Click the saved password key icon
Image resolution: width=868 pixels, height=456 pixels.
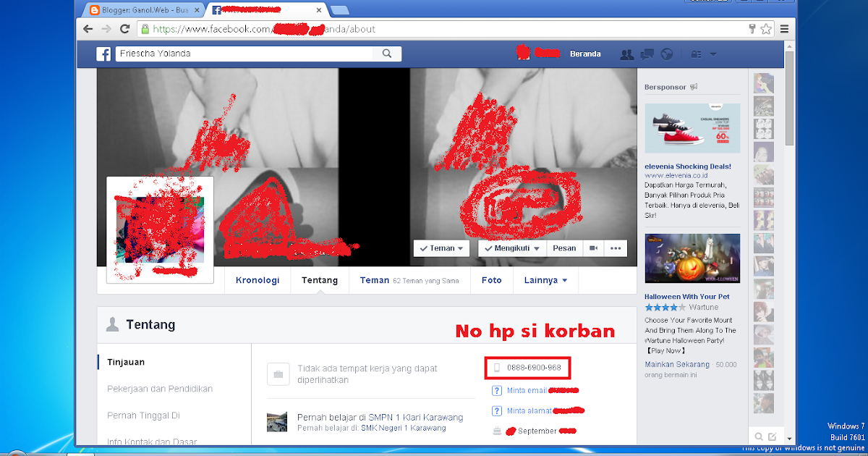[753, 29]
